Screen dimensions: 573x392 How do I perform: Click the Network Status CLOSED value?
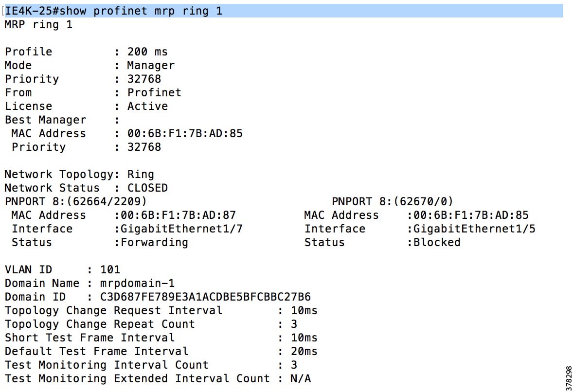pyautogui.click(x=147, y=188)
